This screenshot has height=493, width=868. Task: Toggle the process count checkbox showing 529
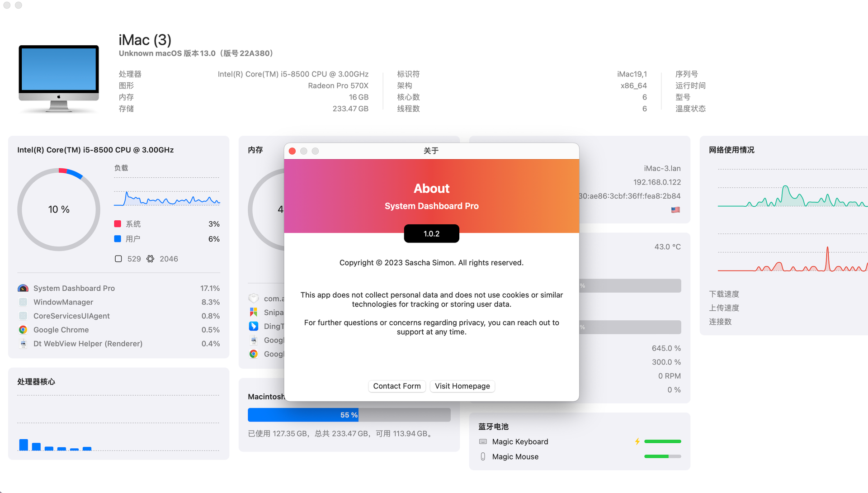[x=118, y=258]
